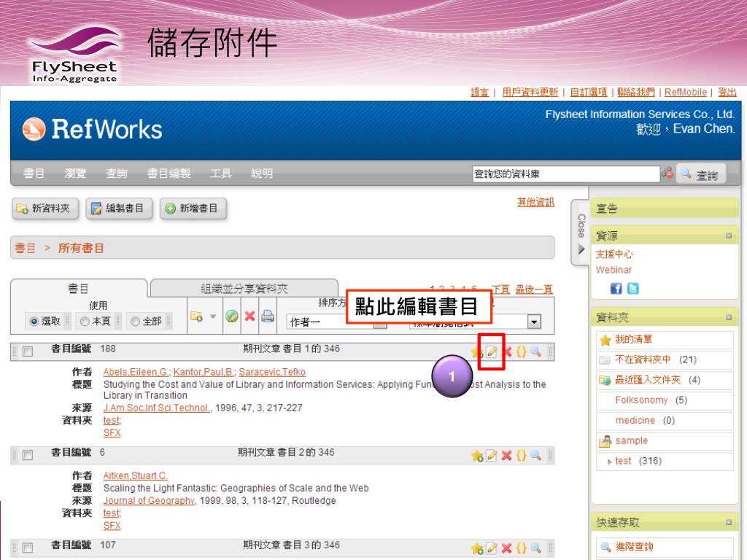Click the add-to-folder icon in the list toolbar

point(196,316)
